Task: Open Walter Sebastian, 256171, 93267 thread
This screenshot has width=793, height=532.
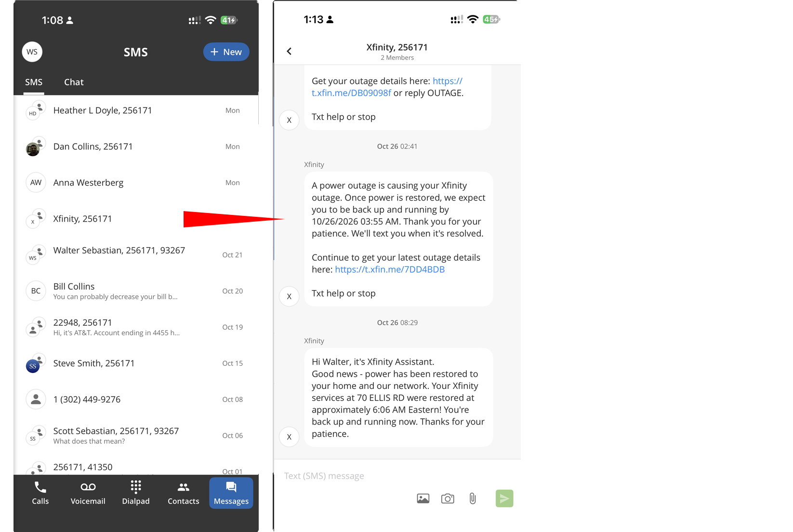Action: tap(136, 254)
